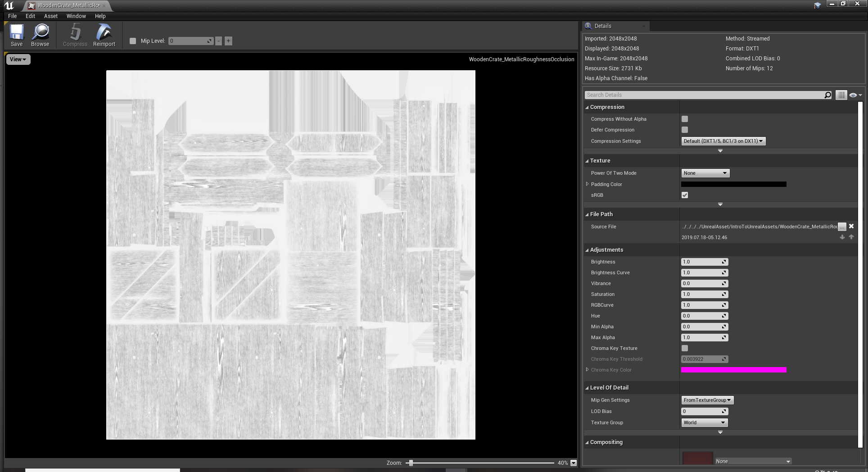Open the Edit menu
The width and height of the screenshot is (868, 472).
[30, 16]
